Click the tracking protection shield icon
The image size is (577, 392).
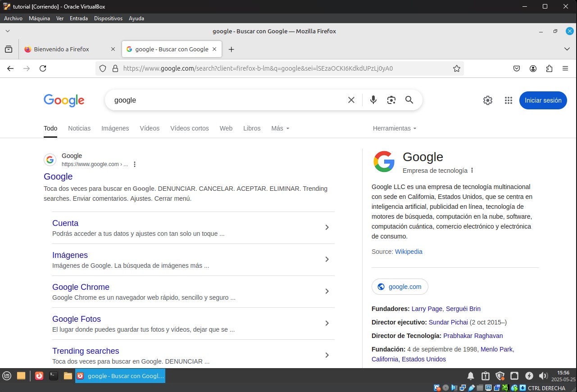click(103, 68)
